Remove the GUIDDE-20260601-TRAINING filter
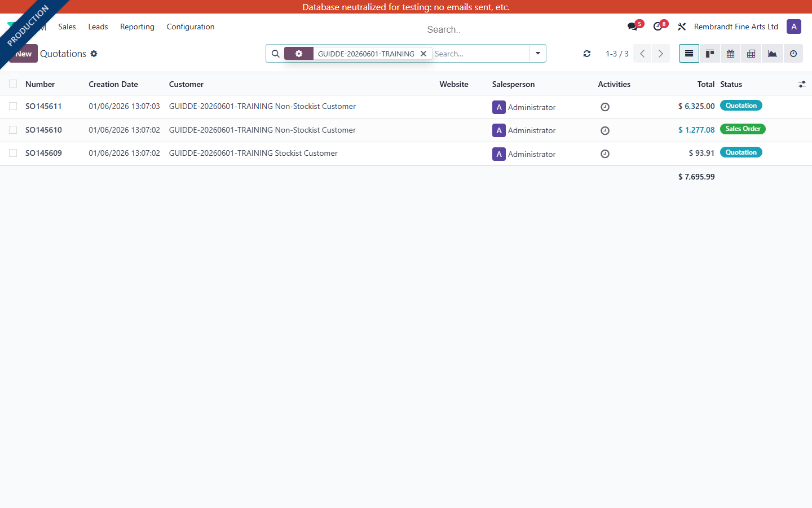The height and width of the screenshot is (508, 812). pyautogui.click(x=423, y=54)
